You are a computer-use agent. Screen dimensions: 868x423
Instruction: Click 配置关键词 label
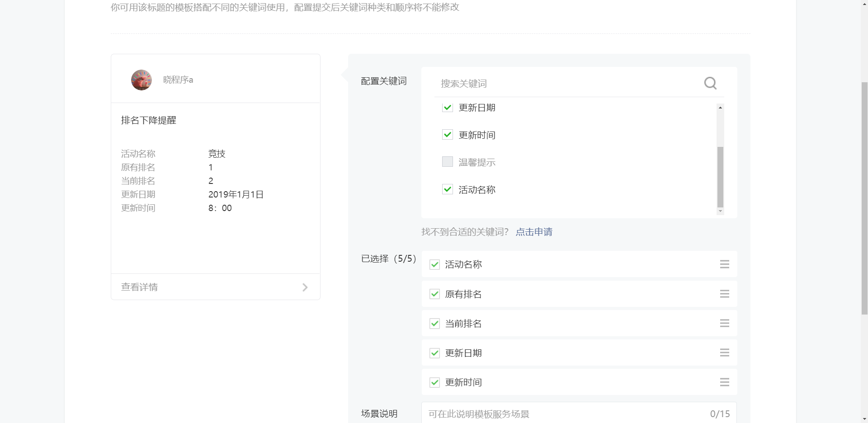(384, 81)
